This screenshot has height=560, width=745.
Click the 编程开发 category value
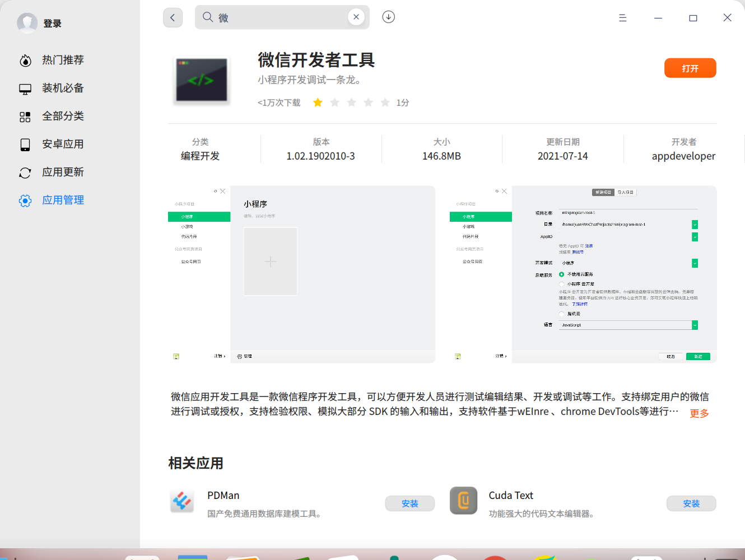(200, 156)
